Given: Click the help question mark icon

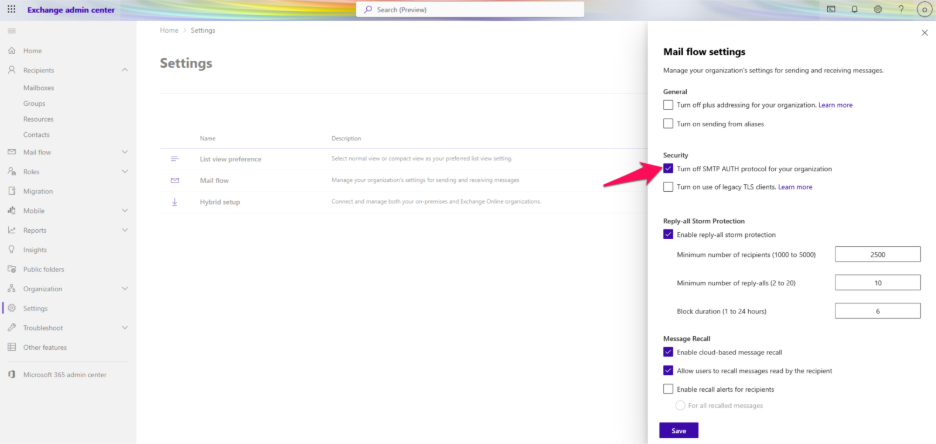Looking at the screenshot, I should (x=900, y=9).
